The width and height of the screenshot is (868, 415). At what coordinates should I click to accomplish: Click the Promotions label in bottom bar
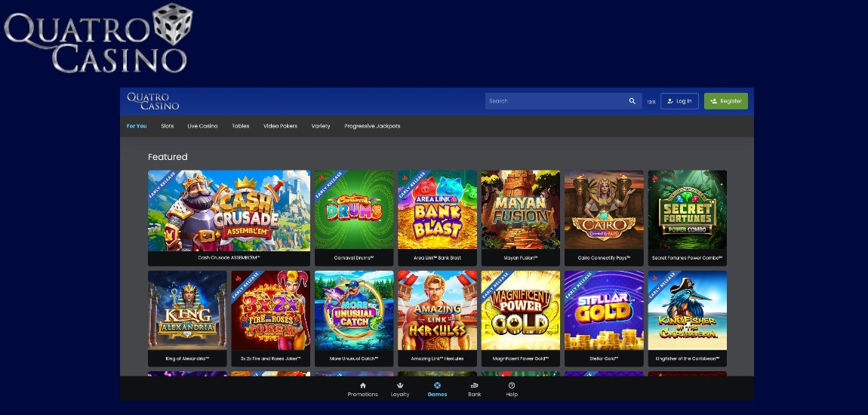(x=362, y=395)
